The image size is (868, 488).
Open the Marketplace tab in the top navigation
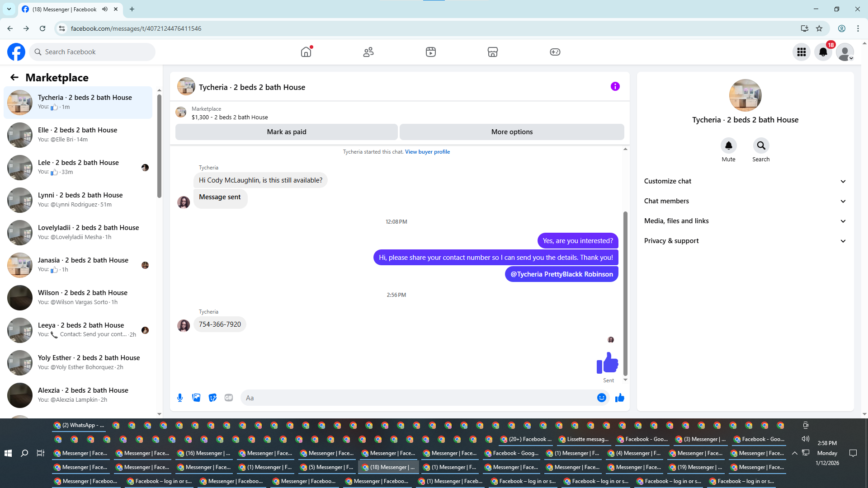click(x=493, y=52)
